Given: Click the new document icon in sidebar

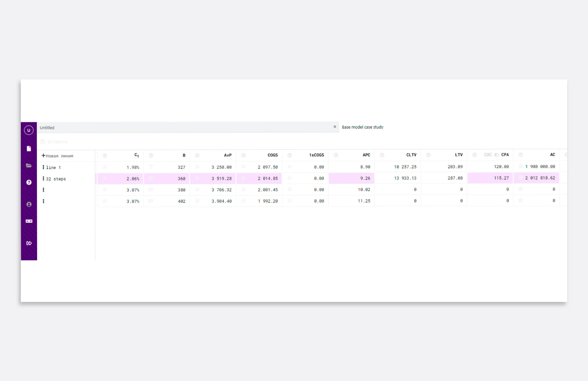Looking at the screenshot, I should click(x=29, y=149).
